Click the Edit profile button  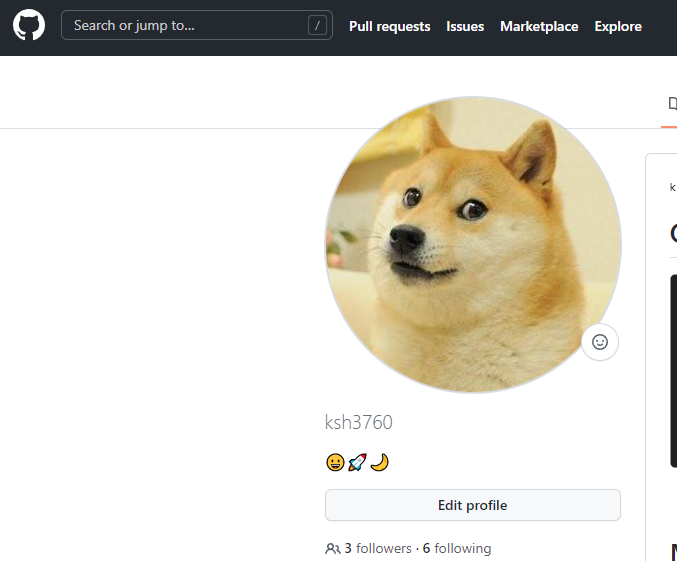(473, 505)
